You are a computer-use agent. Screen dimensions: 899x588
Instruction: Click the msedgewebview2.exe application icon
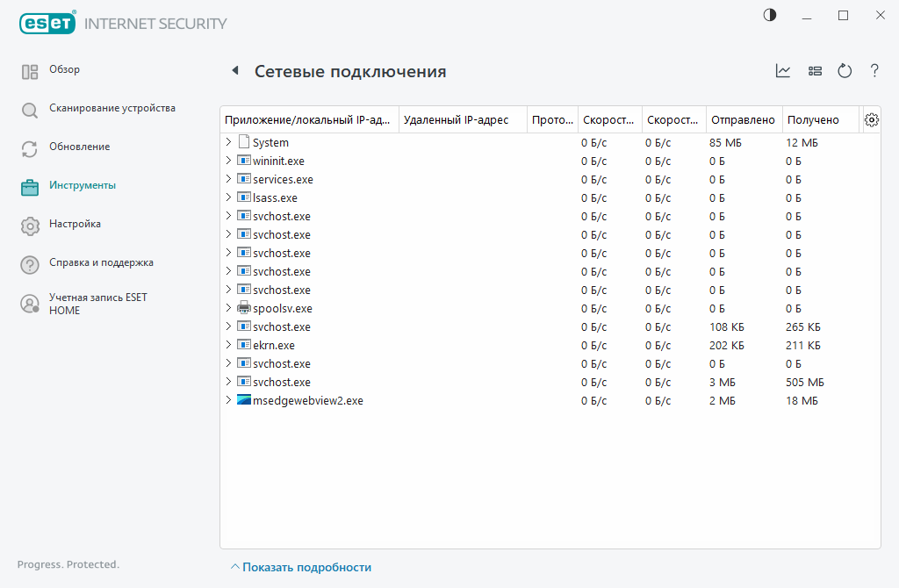coord(244,400)
